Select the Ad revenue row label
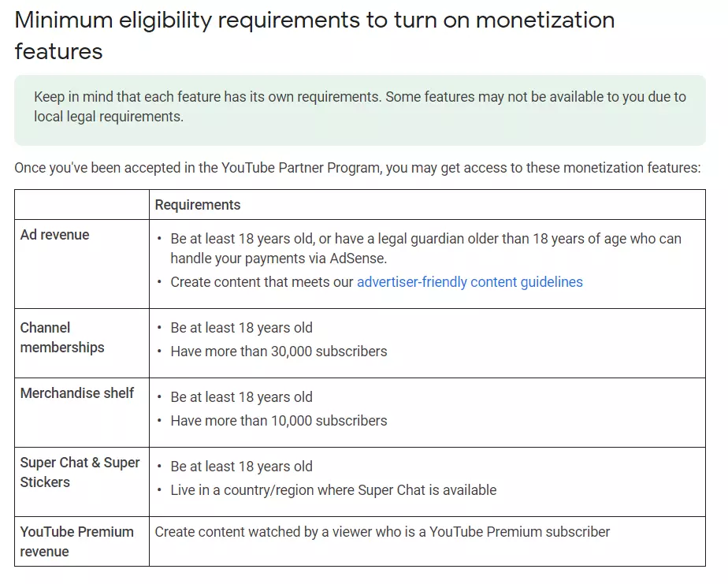This screenshot has width=728, height=584. click(x=55, y=235)
